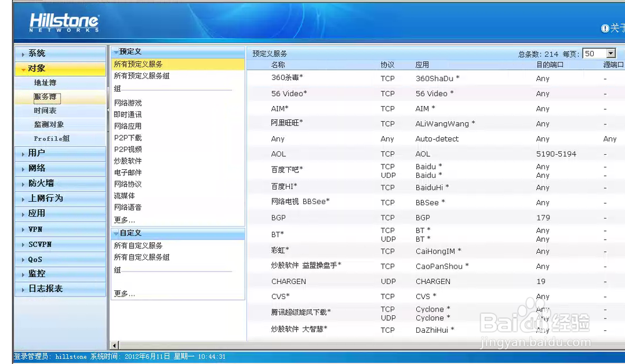Click the AIM* service name
This screenshot has height=364, width=625.
tap(280, 109)
